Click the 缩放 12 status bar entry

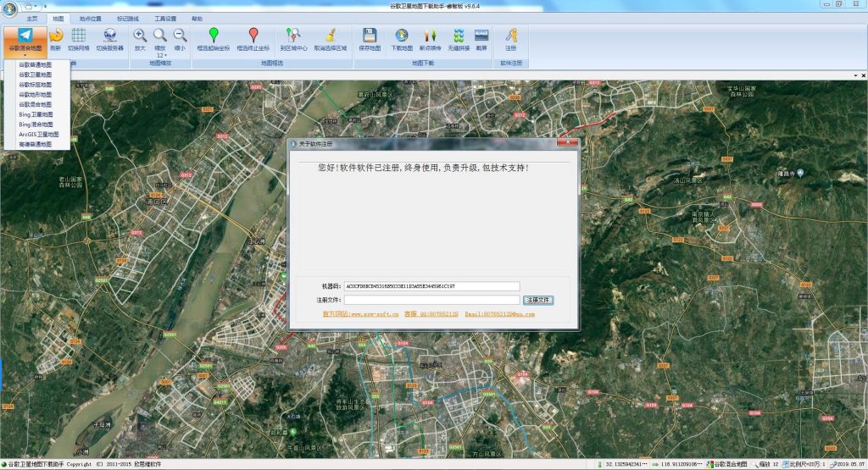tap(765, 464)
